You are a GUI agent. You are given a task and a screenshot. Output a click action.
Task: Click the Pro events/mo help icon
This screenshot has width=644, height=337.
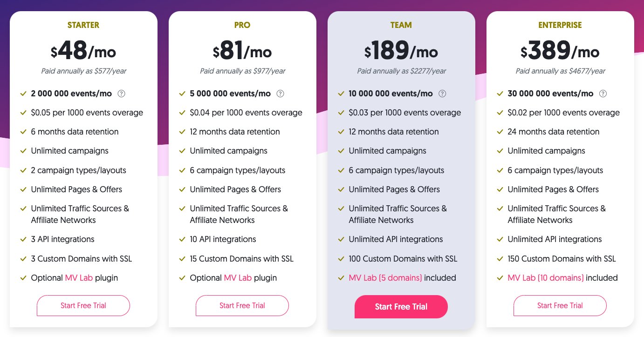click(281, 94)
